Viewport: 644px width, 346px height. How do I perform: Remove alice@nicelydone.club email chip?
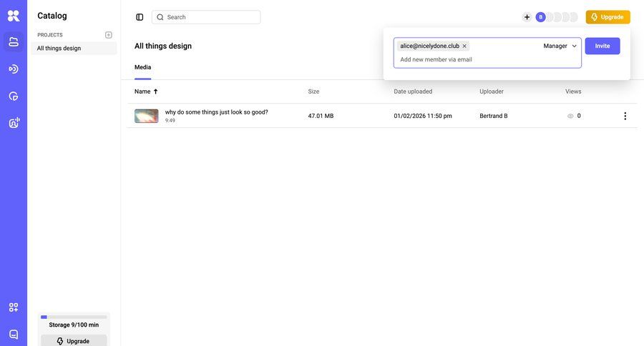point(464,46)
